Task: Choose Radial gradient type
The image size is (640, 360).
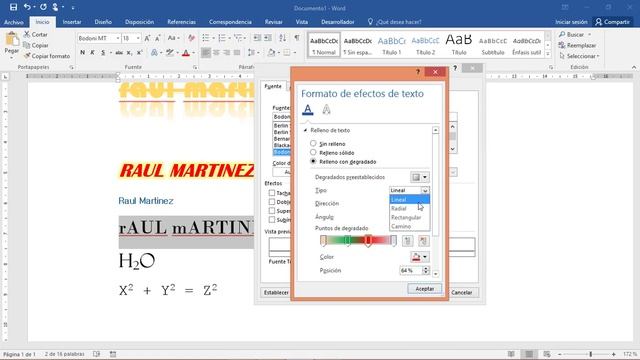Action: coord(409,209)
